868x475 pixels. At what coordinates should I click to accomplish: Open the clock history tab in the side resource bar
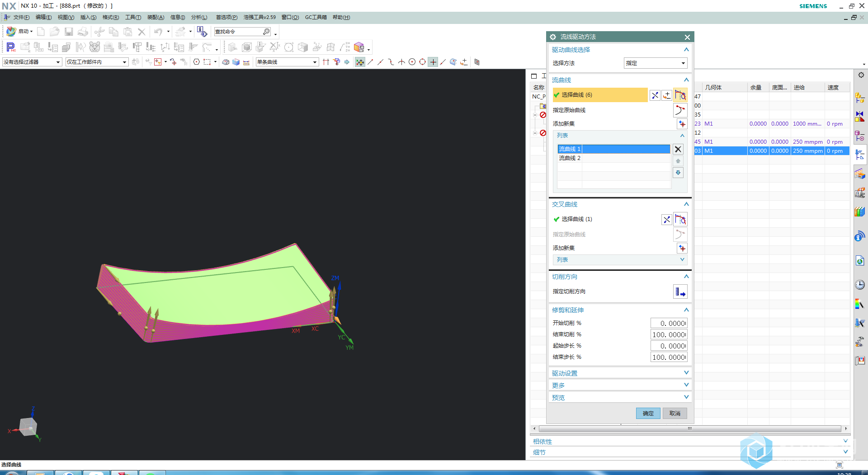859,285
